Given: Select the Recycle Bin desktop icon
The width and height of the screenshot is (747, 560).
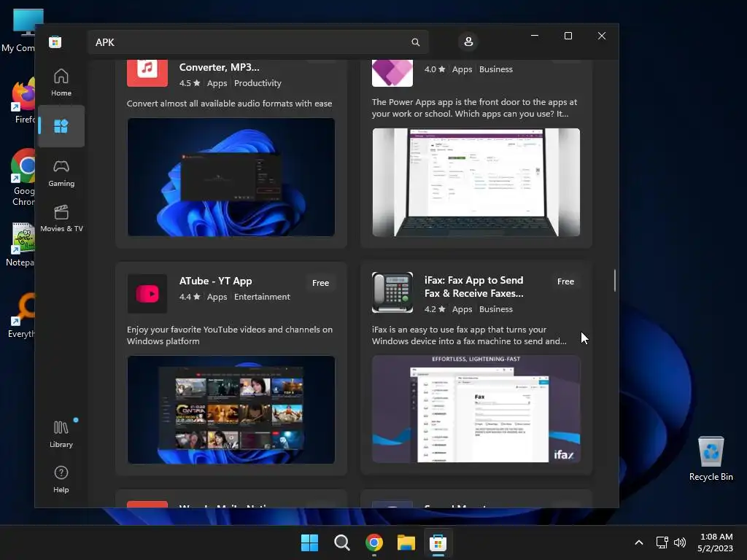Looking at the screenshot, I should (x=711, y=458).
